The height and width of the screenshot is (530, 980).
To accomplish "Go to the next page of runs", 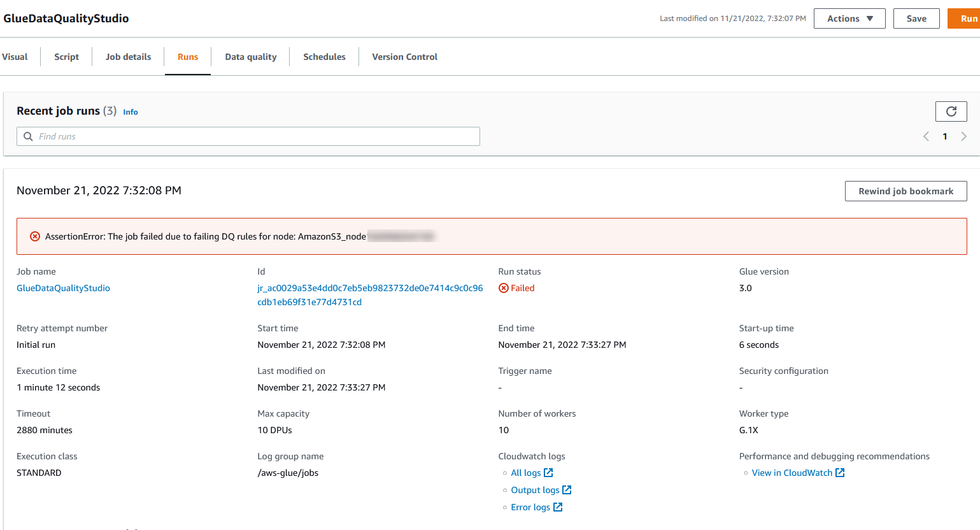I will pos(963,136).
